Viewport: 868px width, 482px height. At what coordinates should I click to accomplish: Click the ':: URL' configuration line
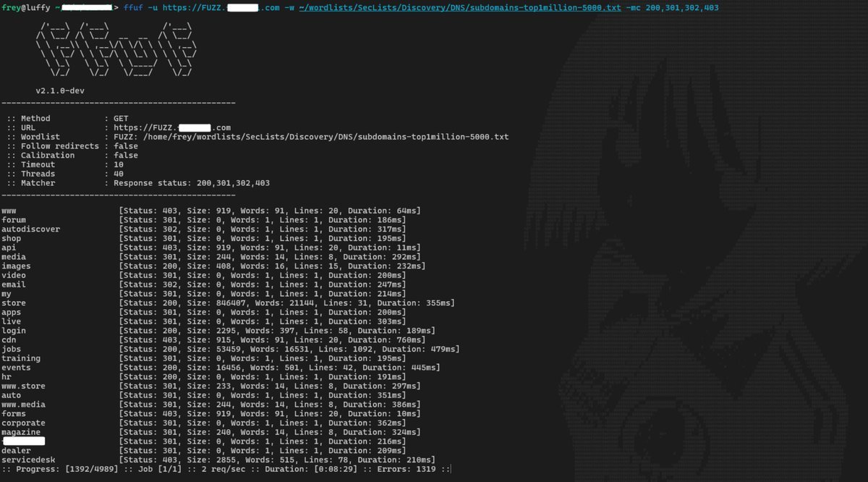tap(119, 127)
